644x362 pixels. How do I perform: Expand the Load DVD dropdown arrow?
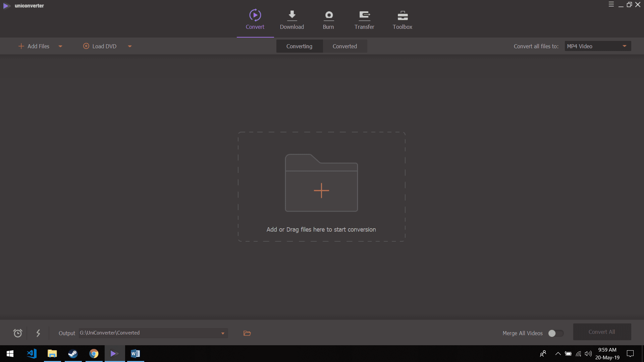coord(130,46)
